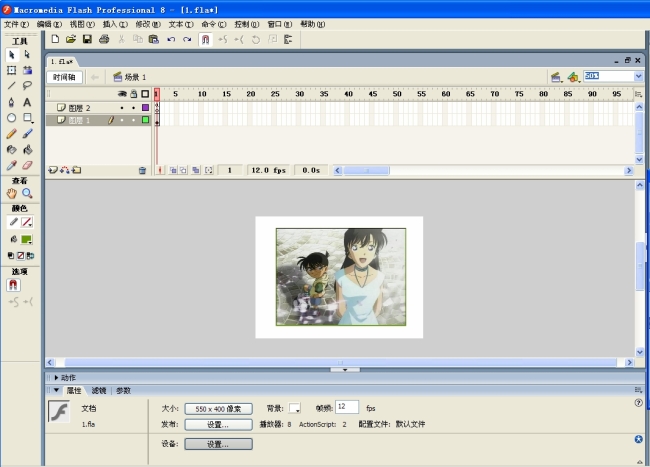
Task: Click the insert layer folder icon
Action: coord(77,170)
